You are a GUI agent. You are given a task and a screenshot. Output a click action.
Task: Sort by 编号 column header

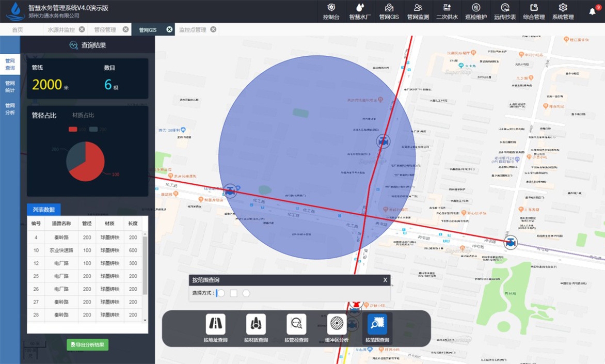click(36, 224)
